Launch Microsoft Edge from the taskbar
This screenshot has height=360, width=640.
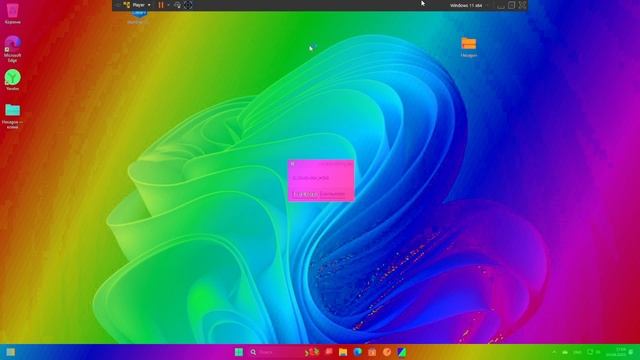(x=358, y=352)
